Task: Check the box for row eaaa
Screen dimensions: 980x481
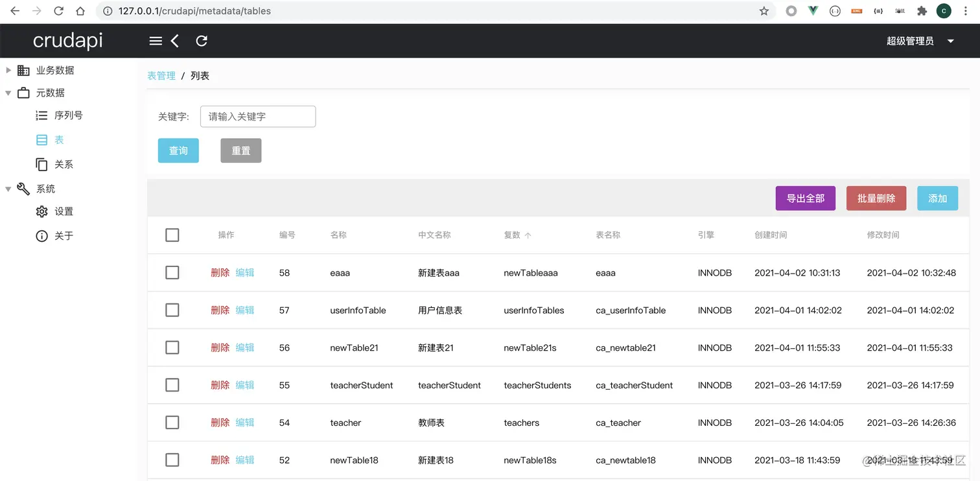Action: coord(172,272)
